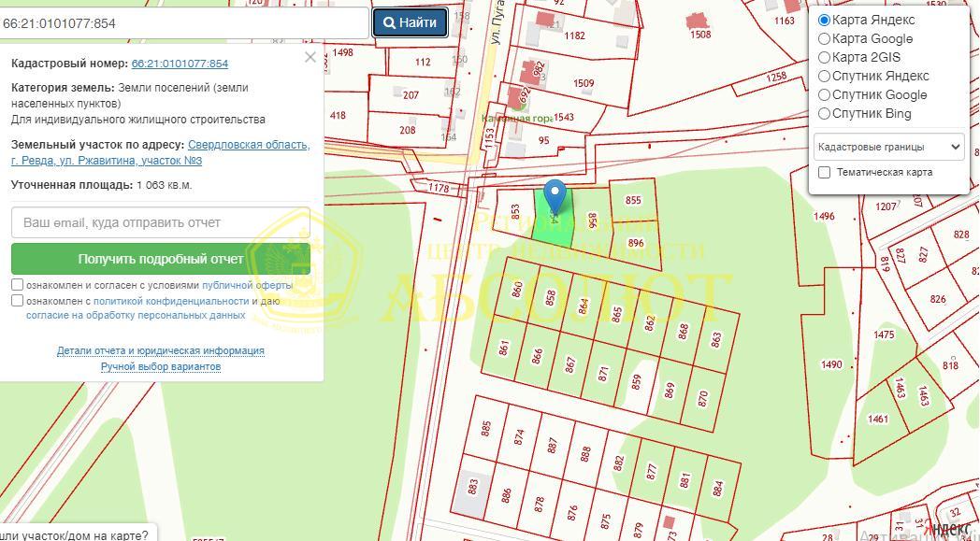The image size is (980, 541).
Task: Click parcel 1509 on the map
Action: tap(584, 83)
